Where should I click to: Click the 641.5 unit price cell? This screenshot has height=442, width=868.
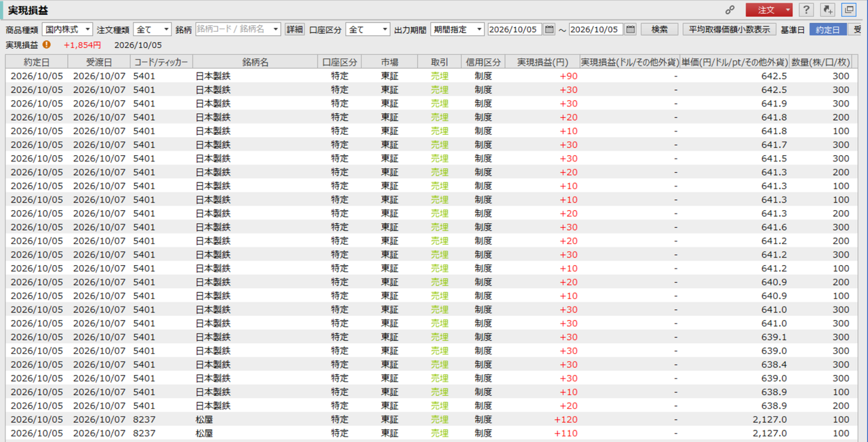tap(774, 159)
